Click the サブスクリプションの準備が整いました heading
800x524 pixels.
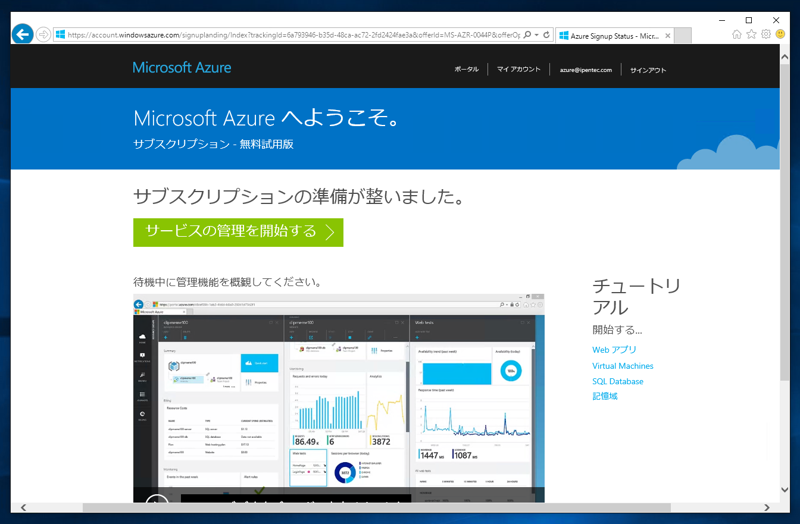click(299, 196)
